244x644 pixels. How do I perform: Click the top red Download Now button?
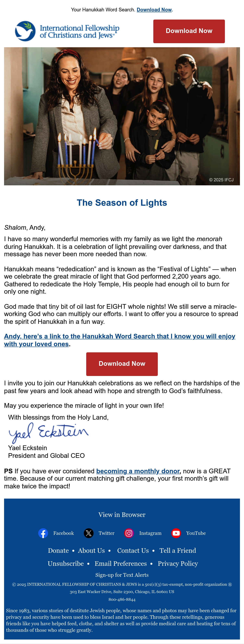pos(189,31)
